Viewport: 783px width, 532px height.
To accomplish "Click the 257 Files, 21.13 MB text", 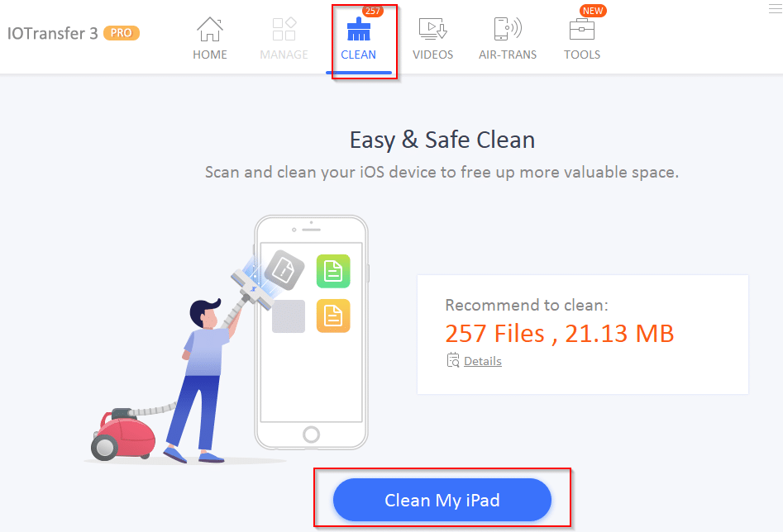I will pos(559,334).
